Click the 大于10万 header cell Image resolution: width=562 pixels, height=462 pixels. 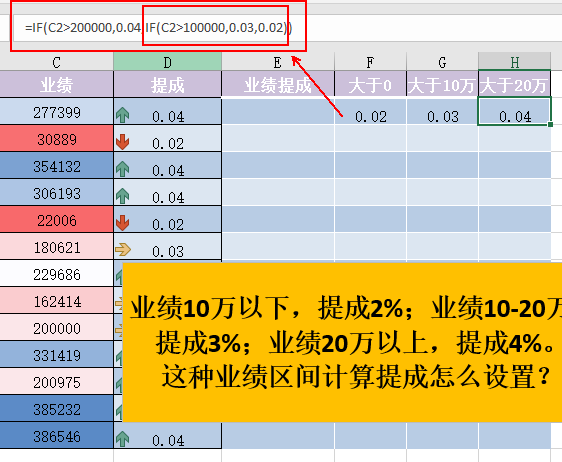coord(442,85)
